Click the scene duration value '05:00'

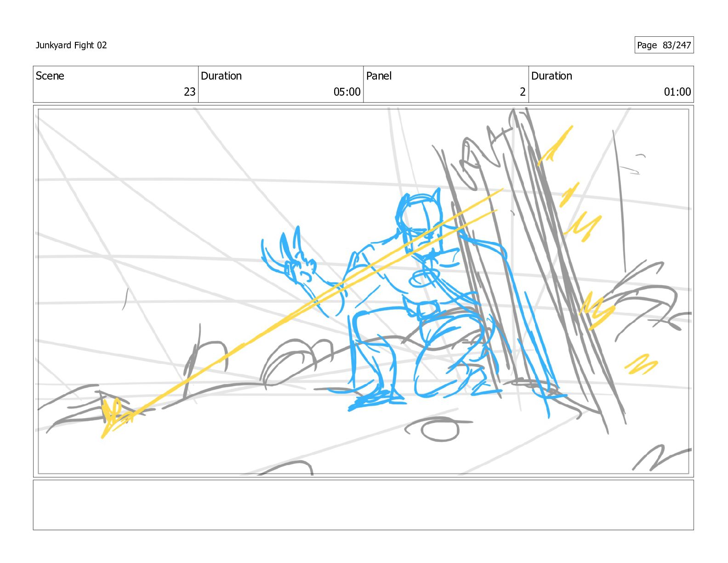(347, 92)
